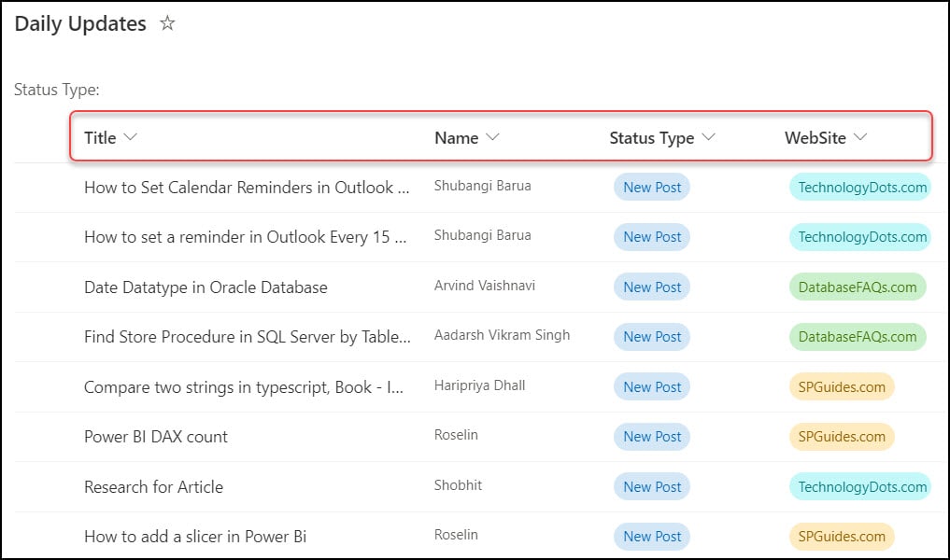Click New Post pill in Oracle Database row
Screen dimensions: 950x560
tap(652, 287)
